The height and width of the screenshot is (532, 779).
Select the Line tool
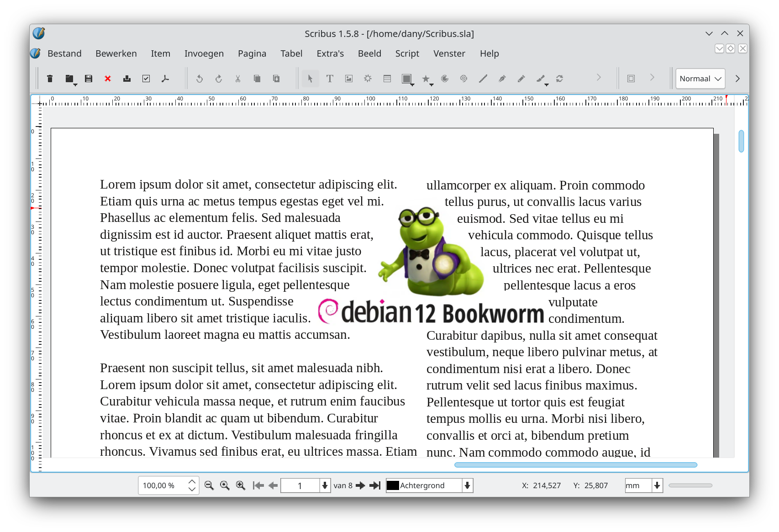[x=483, y=79]
